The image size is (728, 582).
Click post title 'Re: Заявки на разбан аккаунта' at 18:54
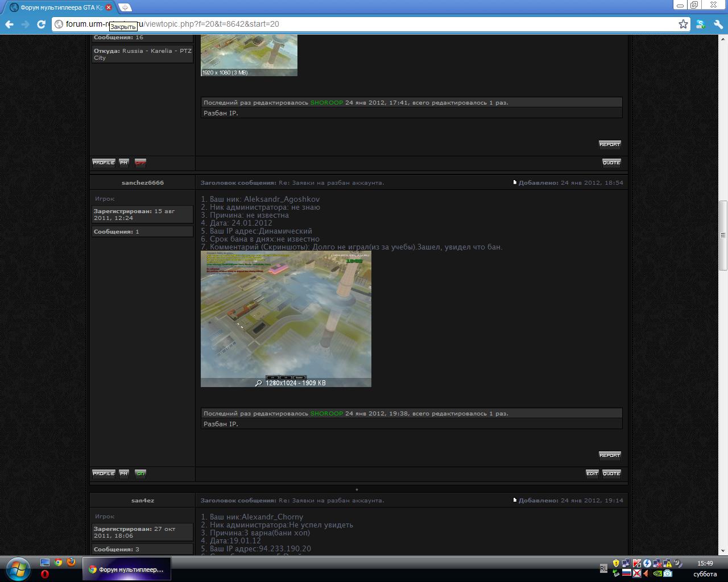(x=331, y=182)
